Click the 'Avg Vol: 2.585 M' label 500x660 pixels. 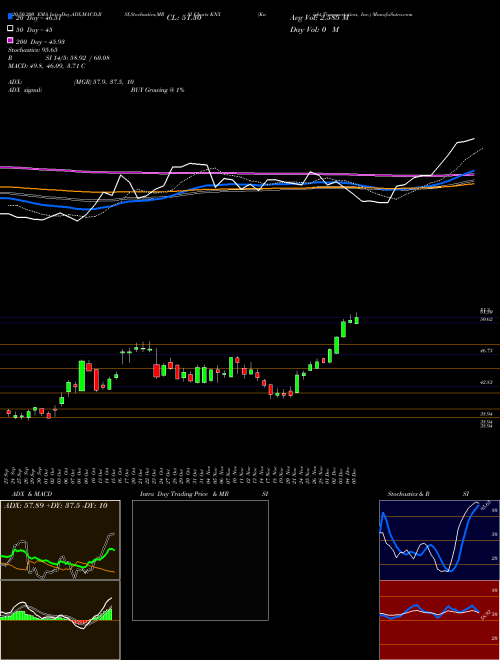(319, 18)
